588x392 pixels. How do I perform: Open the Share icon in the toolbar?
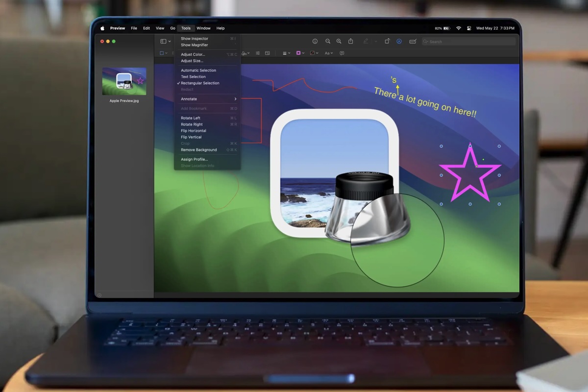click(x=350, y=41)
